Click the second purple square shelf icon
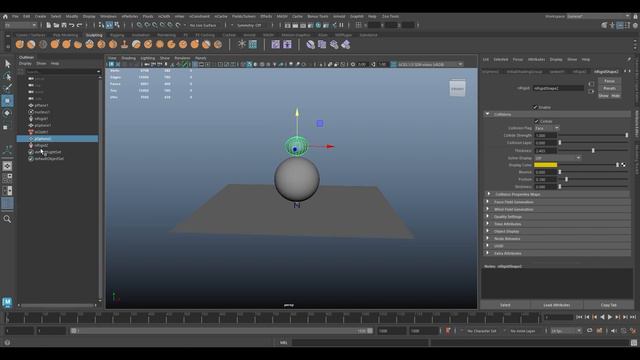This screenshot has width=640, height=360. [x=287, y=44]
